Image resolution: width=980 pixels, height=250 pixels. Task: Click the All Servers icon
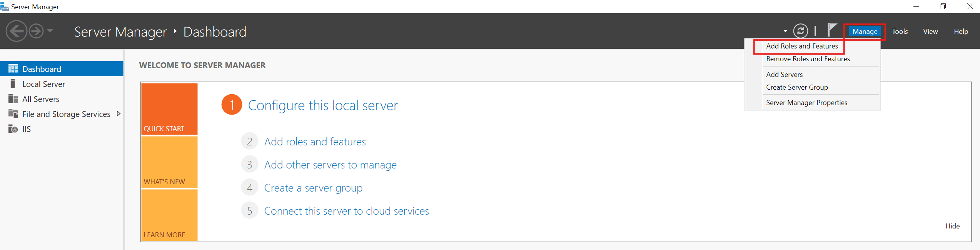point(13,99)
